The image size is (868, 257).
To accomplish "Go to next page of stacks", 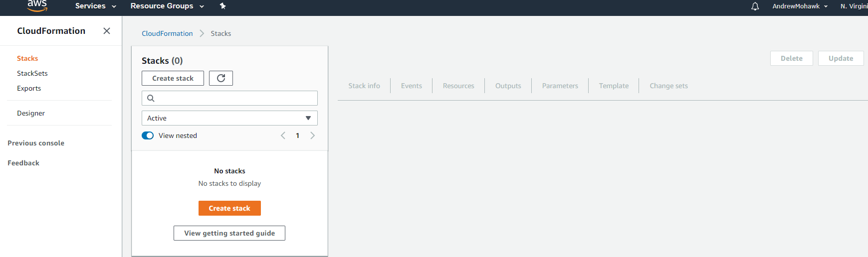I will [x=313, y=135].
